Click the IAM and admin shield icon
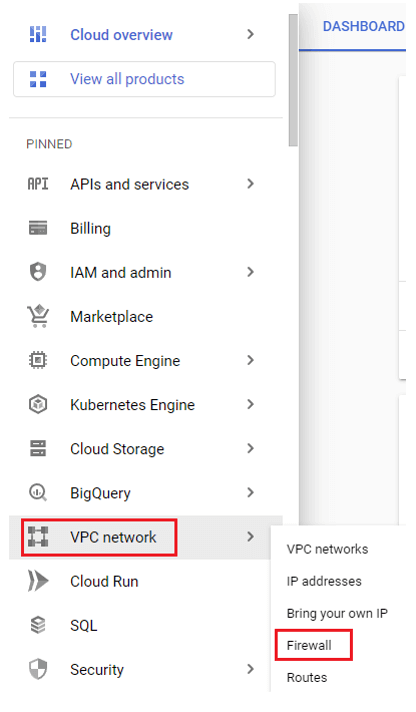The height and width of the screenshot is (712, 416). (x=38, y=272)
